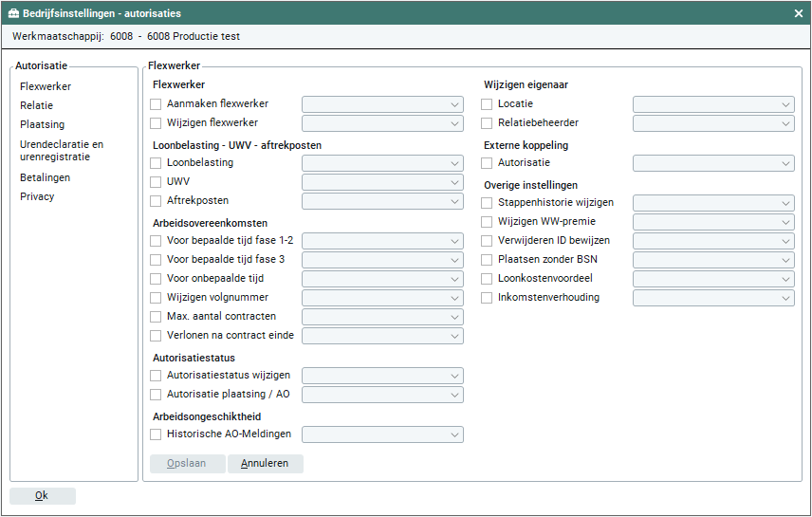Open the Voor onbepaalde tijd dropdown
Image resolution: width=812 pixels, height=517 pixels.
coord(382,280)
